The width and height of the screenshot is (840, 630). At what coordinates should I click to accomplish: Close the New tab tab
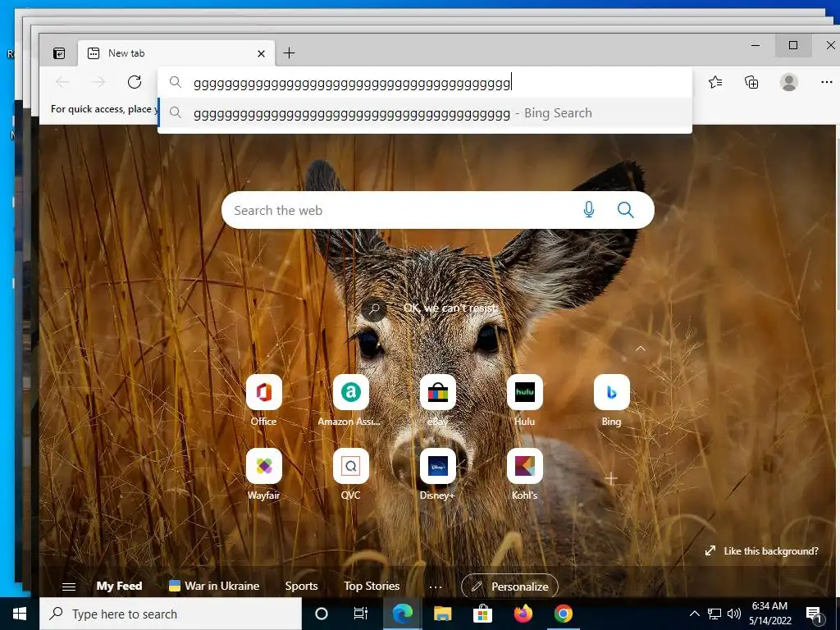tap(261, 53)
